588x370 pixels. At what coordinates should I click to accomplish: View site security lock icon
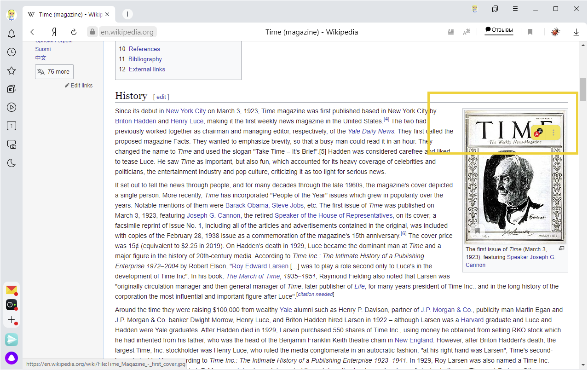tap(92, 32)
